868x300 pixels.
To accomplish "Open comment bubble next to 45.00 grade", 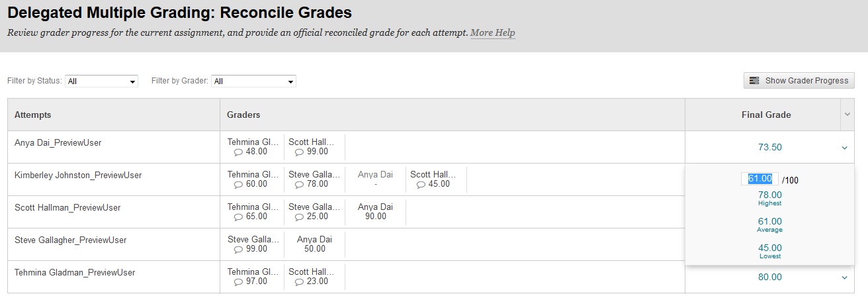I will point(421,184).
